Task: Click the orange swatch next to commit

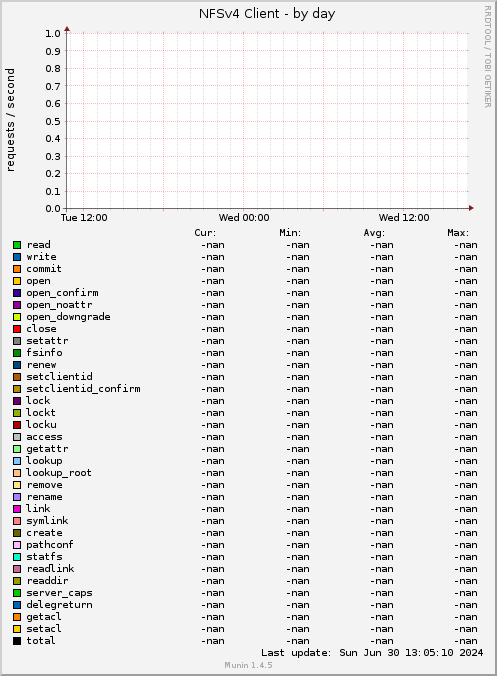Action: point(17,269)
